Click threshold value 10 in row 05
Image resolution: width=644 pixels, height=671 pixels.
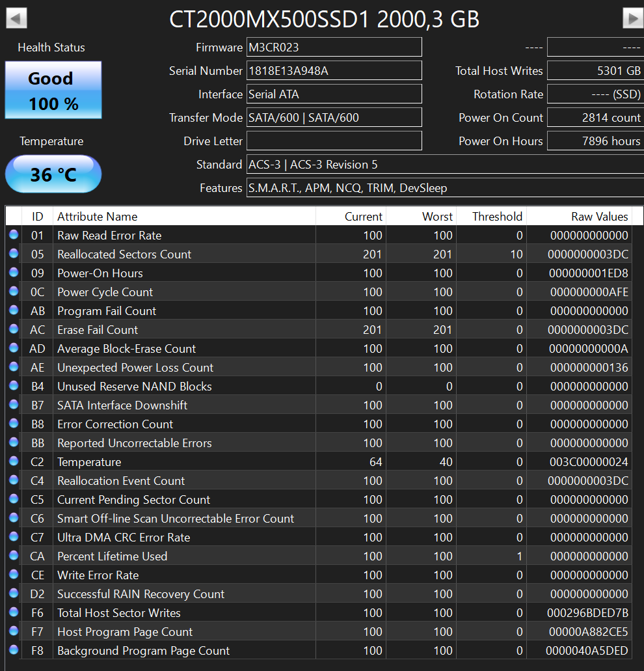click(516, 254)
